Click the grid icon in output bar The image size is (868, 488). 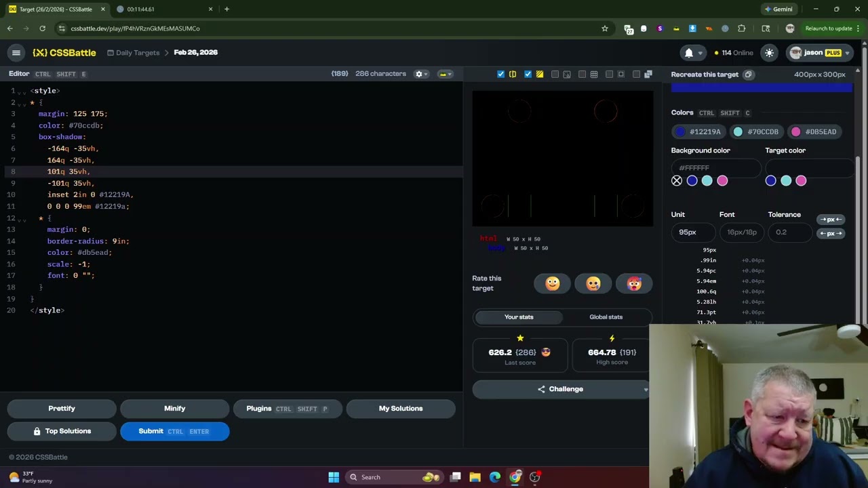click(x=594, y=74)
